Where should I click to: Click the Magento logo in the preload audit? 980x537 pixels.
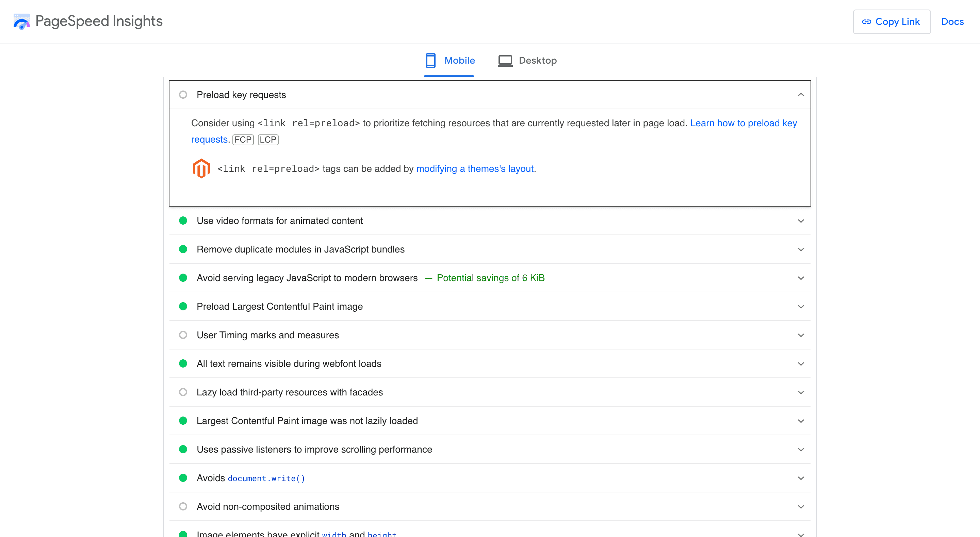pos(201,168)
